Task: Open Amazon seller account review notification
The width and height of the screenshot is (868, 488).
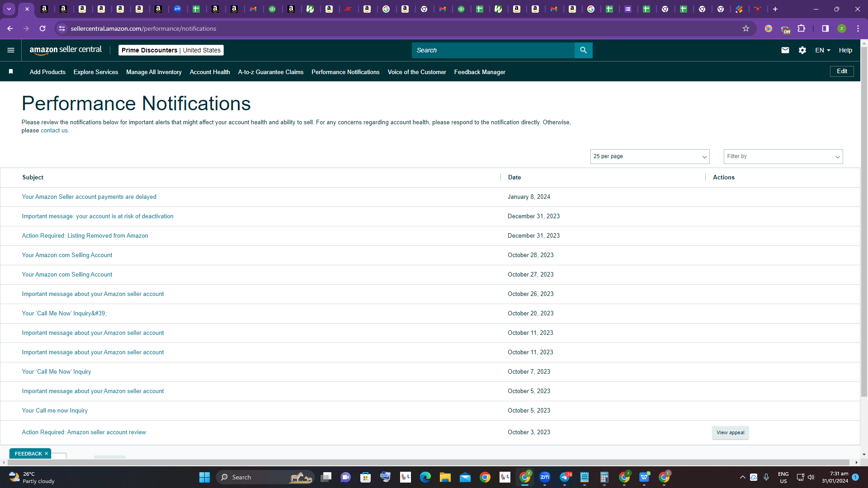Action: tap(84, 432)
